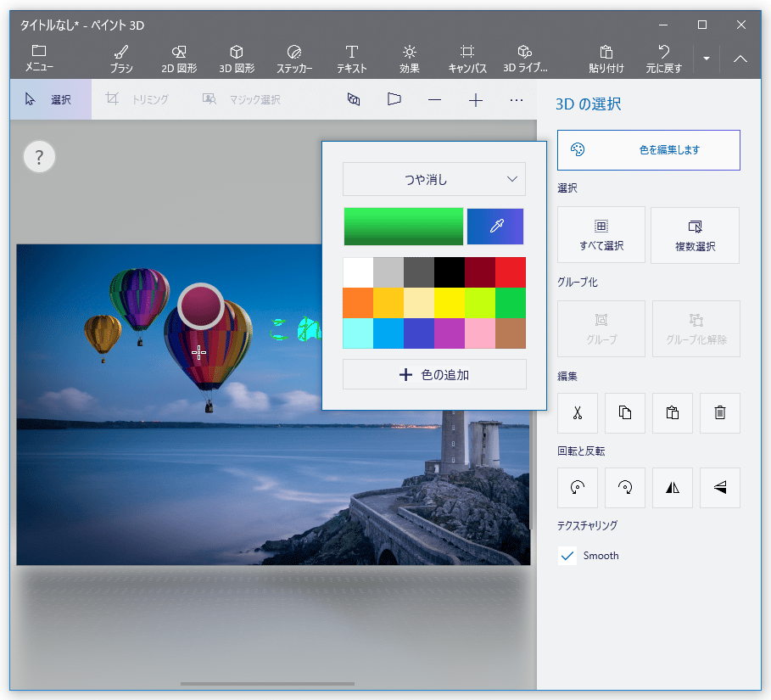Viewport: 771px width, 700px height.
Task: Select the bright red color swatch
Action: point(511,272)
